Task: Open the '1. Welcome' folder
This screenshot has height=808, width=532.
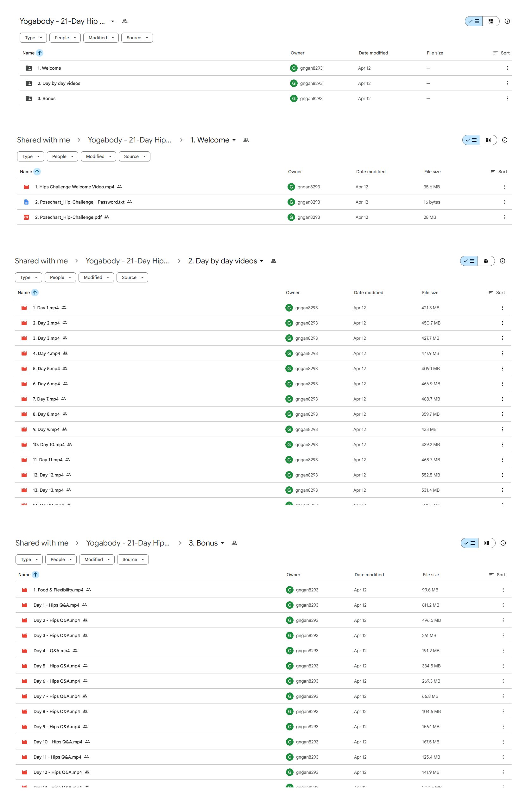Action: [x=49, y=68]
